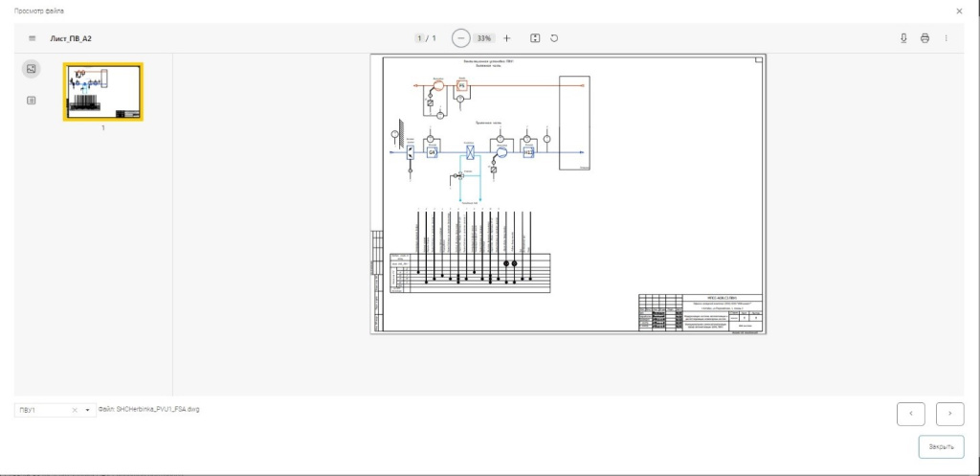Expand the ПВУ1 dropdown arrow
Viewport: 980px width, 476px height.
pyautogui.click(x=88, y=410)
